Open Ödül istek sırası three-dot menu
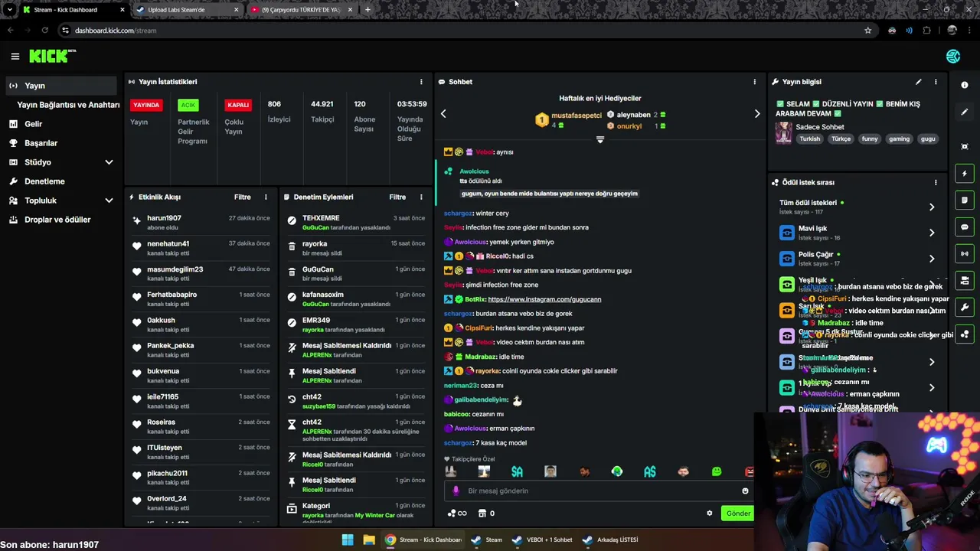The height and width of the screenshot is (551, 980). coord(935,183)
